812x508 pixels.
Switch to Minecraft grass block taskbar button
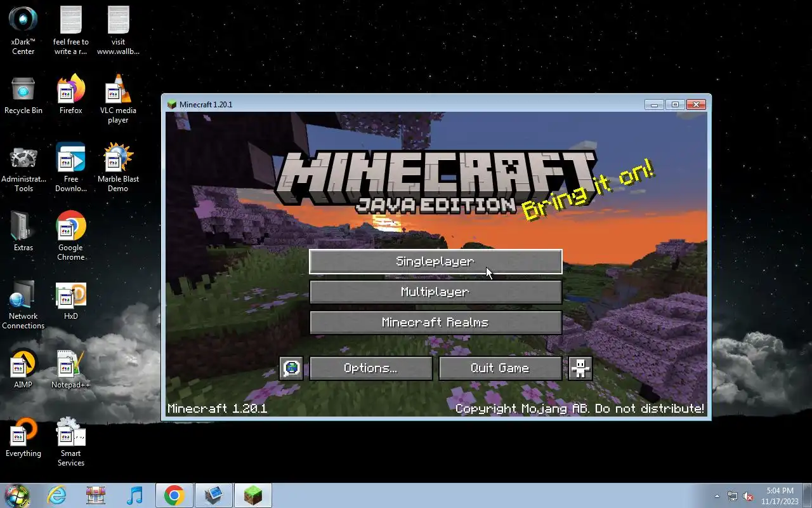point(253,495)
